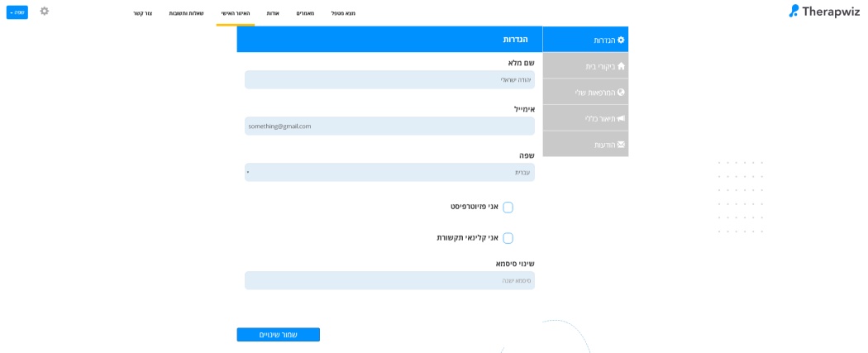Open the תיאור כללי sidebar tab
The width and height of the screenshot is (868, 353).
point(585,118)
